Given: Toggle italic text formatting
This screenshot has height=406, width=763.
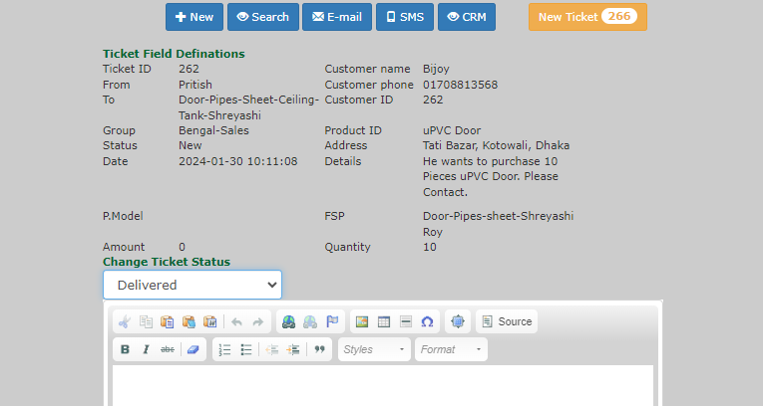Looking at the screenshot, I should pyautogui.click(x=146, y=350).
